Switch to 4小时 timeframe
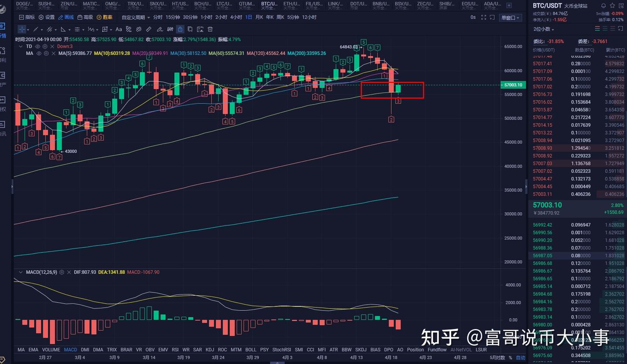The height and width of the screenshot is (364, 627). click(x=236, y=17)
